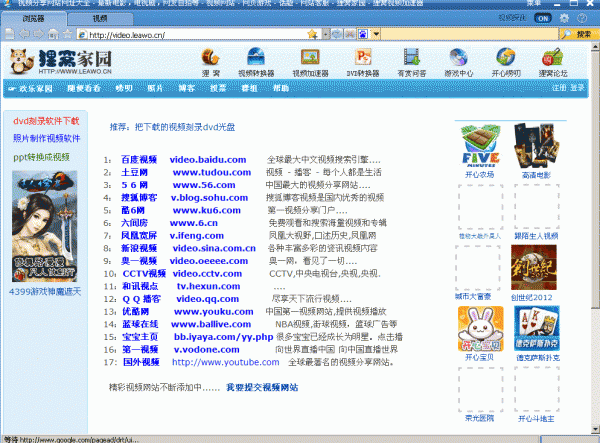Screen dimensions: 600x443
Task: Open 随便看看 in the navigation bar
Action: click(84, 88)
